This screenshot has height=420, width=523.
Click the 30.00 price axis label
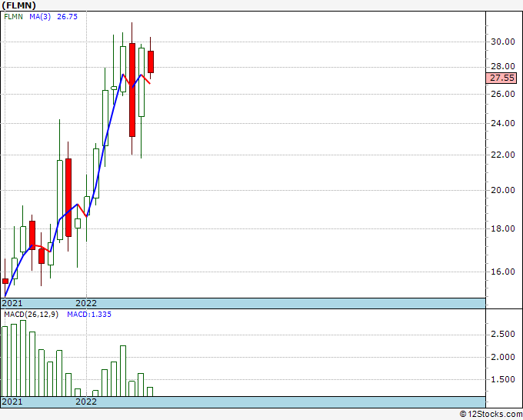(503, 42)
